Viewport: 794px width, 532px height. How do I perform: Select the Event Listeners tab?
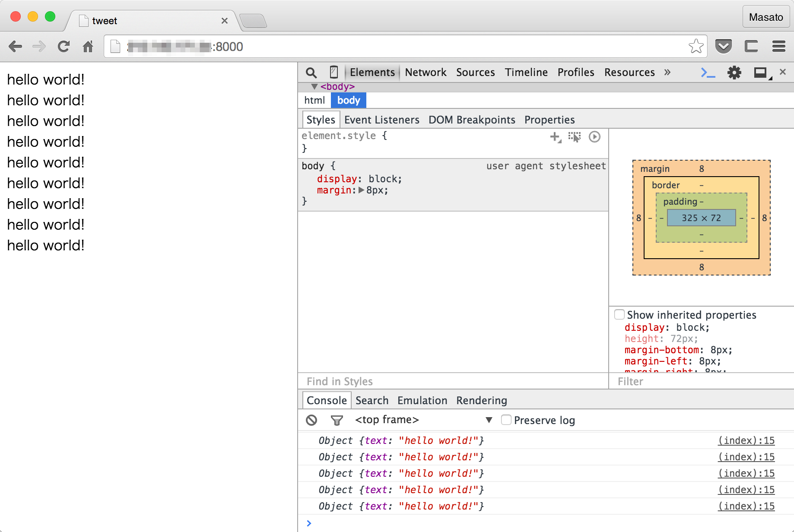pyautogui.click(x=382, y=120)
